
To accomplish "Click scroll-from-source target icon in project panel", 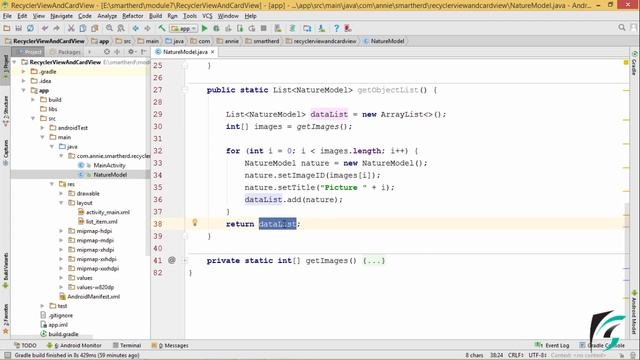I will point(107,52).
